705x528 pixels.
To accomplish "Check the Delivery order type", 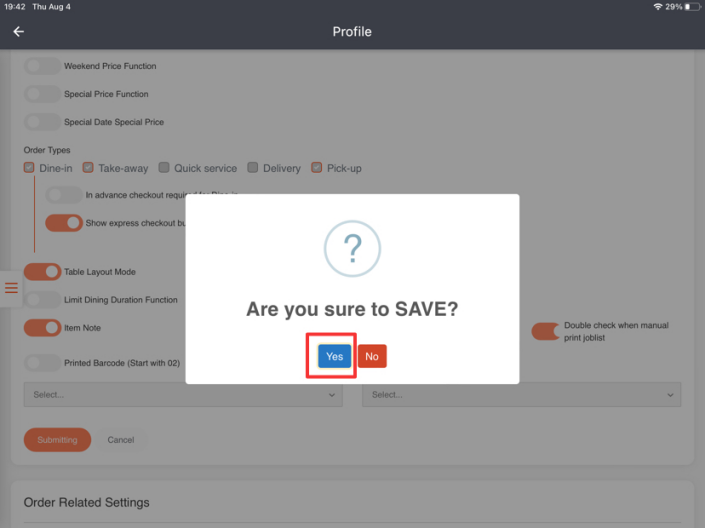I will 253,168.
